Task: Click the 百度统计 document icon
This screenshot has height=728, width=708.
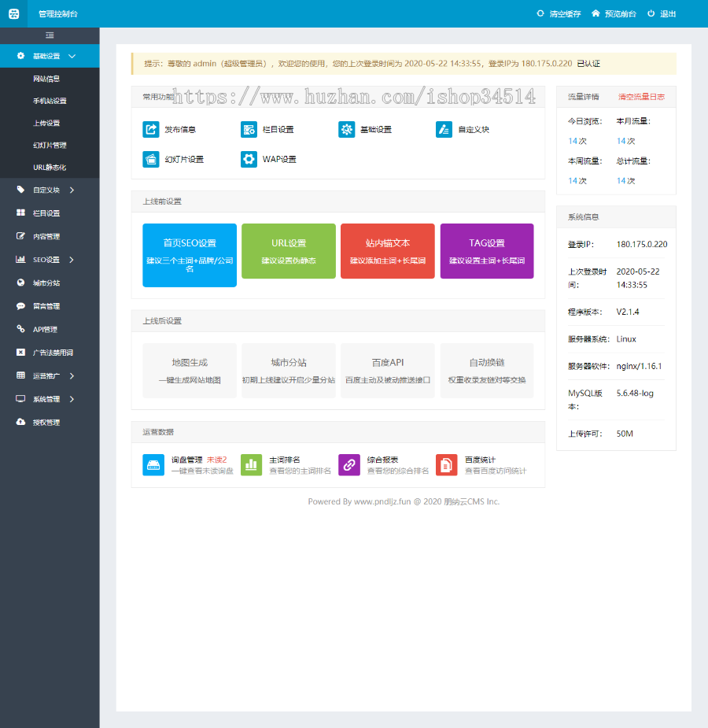Action: [446, 465]
